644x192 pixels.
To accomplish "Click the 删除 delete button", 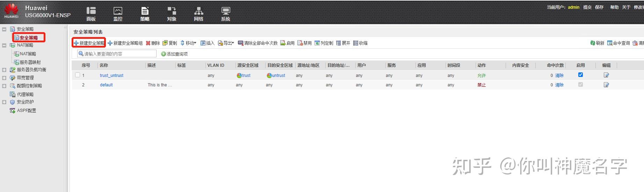I will pos(153,43).
